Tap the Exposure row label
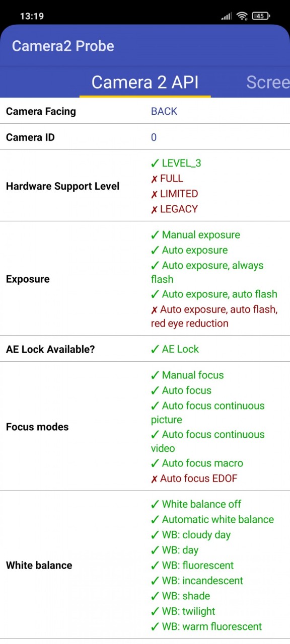This screenshot has width=290, height=644. click(28, 279)
